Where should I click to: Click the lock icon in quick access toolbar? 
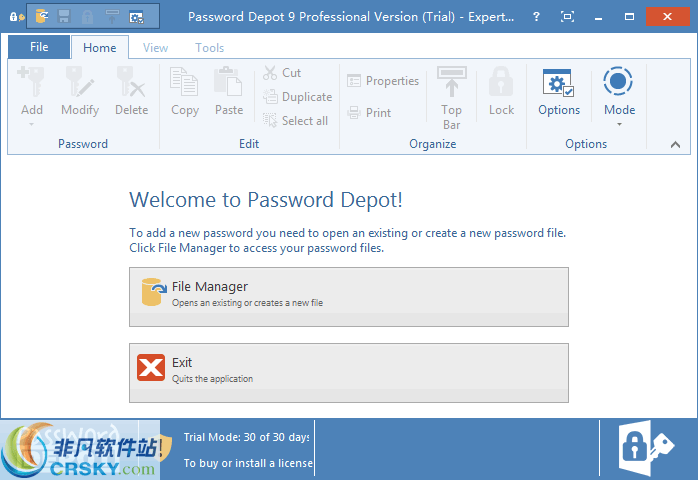(88, 17)
